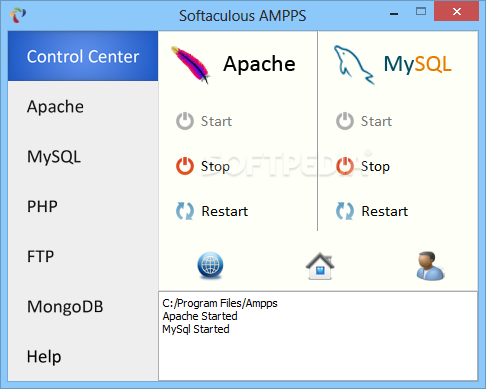Click the MySQL dolphin logo
Viewport: 486px width, 389px height.
(354, 65)
